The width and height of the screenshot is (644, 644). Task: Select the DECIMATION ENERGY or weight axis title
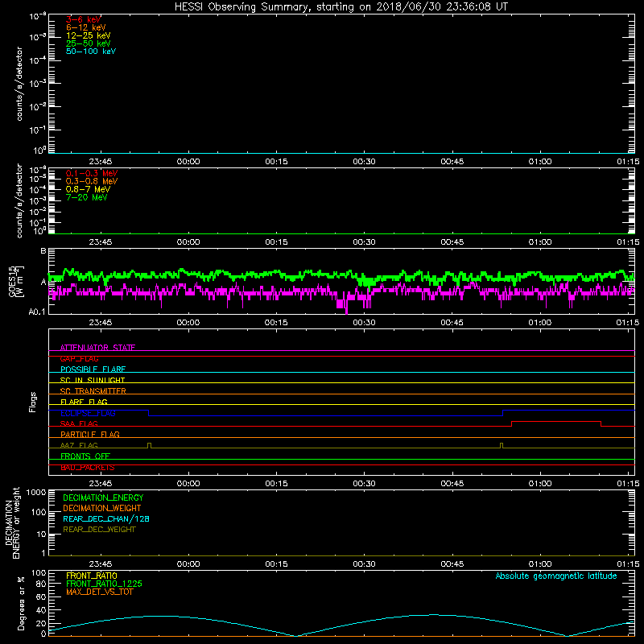pos(12,522)
